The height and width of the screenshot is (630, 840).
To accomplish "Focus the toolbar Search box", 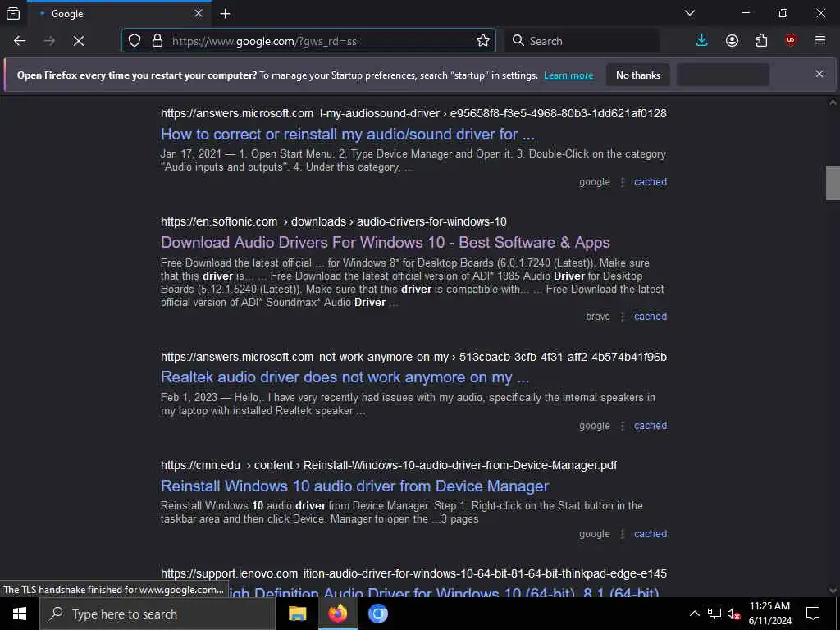I will (x=582, y=41).
